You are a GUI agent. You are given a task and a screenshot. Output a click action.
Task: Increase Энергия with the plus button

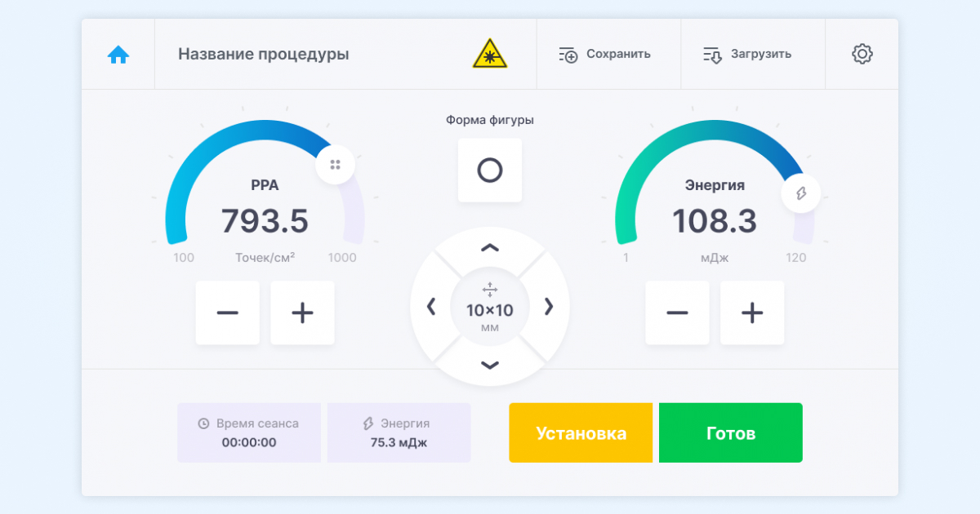tap(752, 312)
